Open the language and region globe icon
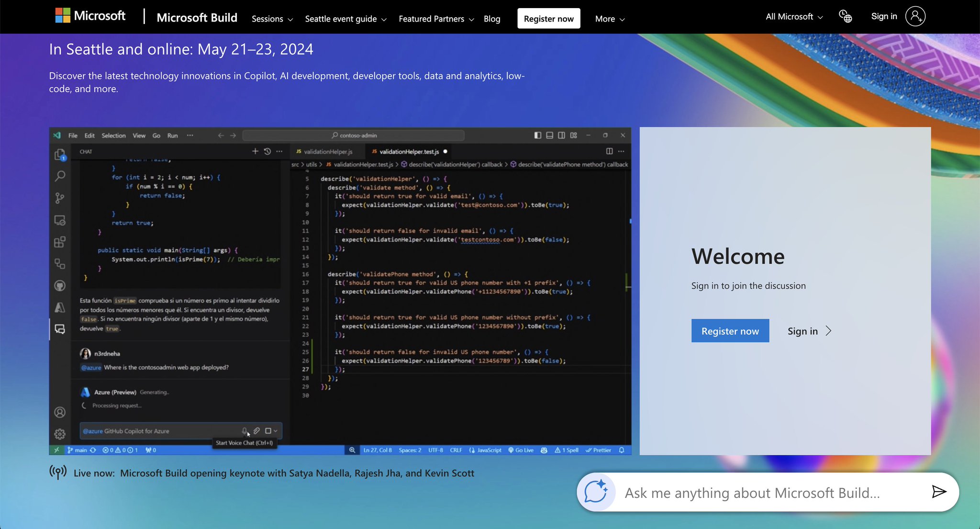The image size is (980, 529). pos(846,17)
